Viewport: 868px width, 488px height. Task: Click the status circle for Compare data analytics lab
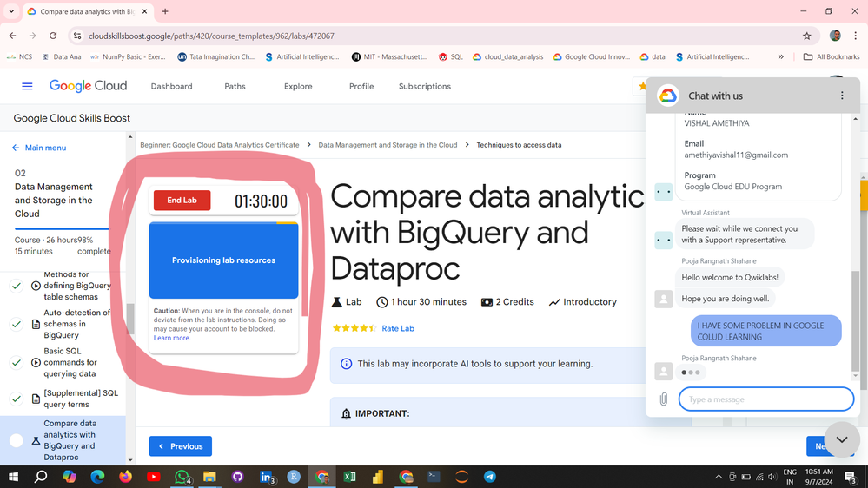click(16, 440)
